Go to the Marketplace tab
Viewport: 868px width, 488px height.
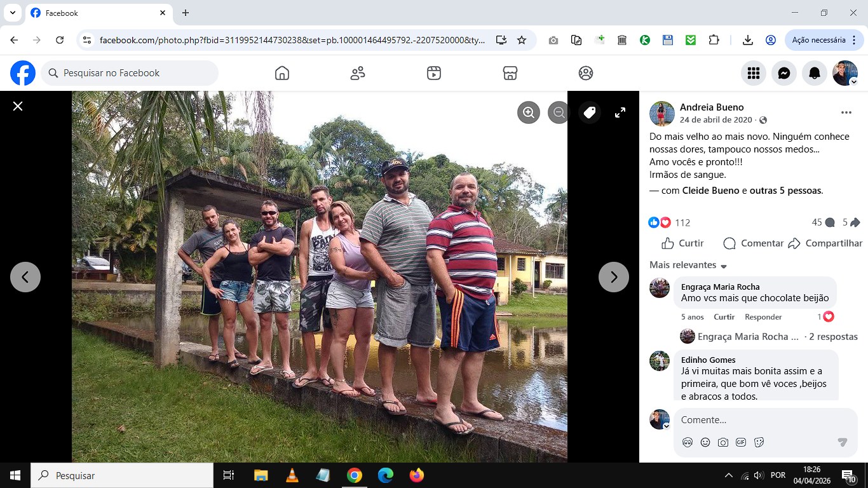(510, 73)
